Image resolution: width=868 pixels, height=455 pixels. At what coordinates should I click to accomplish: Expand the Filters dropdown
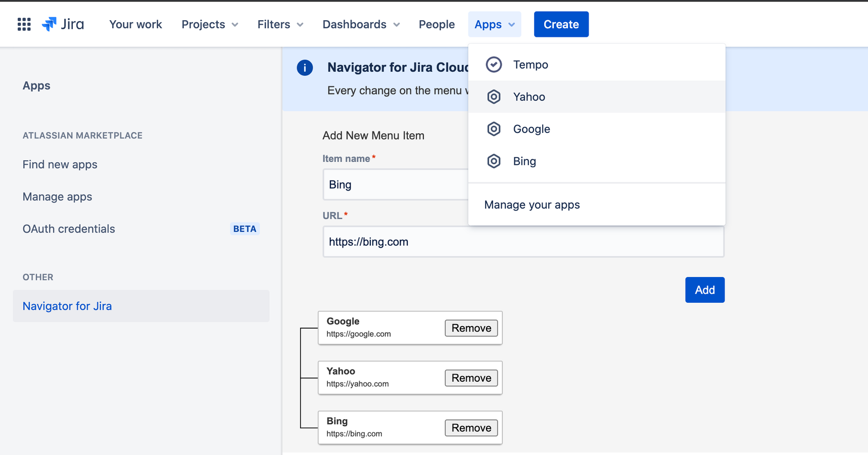(280, 24)
